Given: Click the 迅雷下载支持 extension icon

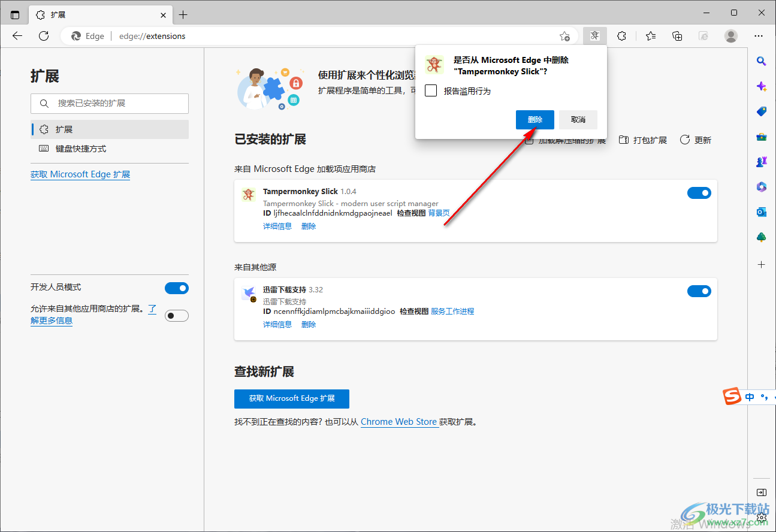Looking at the screenshot, I should [249, 294].
